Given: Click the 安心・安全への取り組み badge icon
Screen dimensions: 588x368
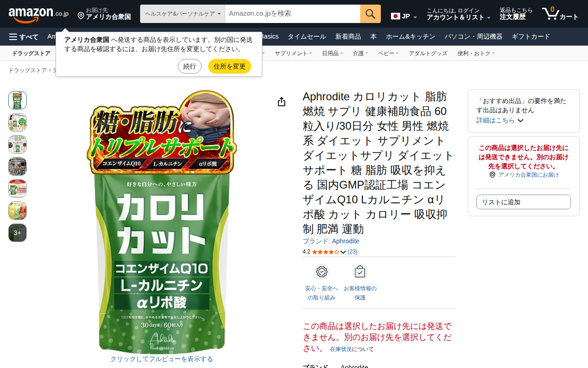Looking at the screenshot, I should pos(322,272).
